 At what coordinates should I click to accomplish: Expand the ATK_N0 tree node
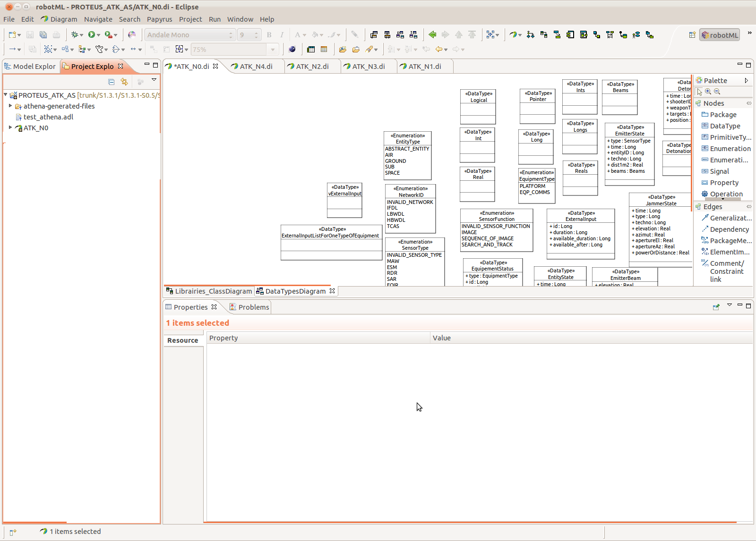pyautogui.click(x=10, y=127)
